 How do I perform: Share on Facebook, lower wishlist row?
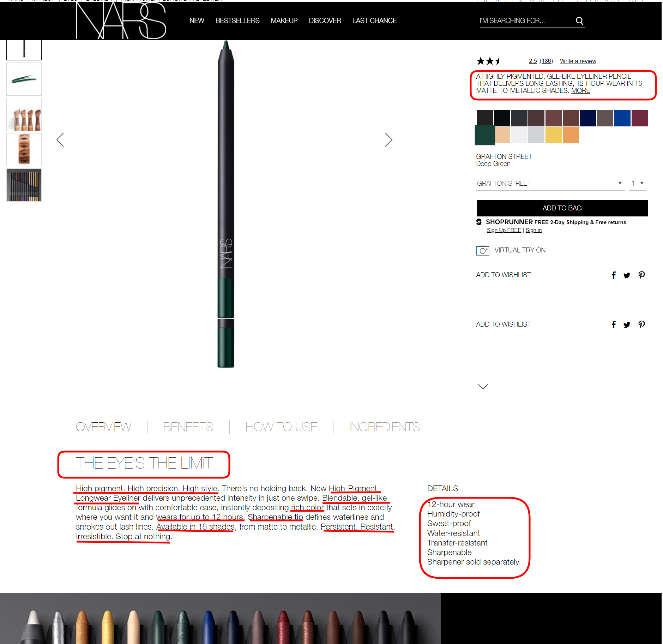coord(614,324)
